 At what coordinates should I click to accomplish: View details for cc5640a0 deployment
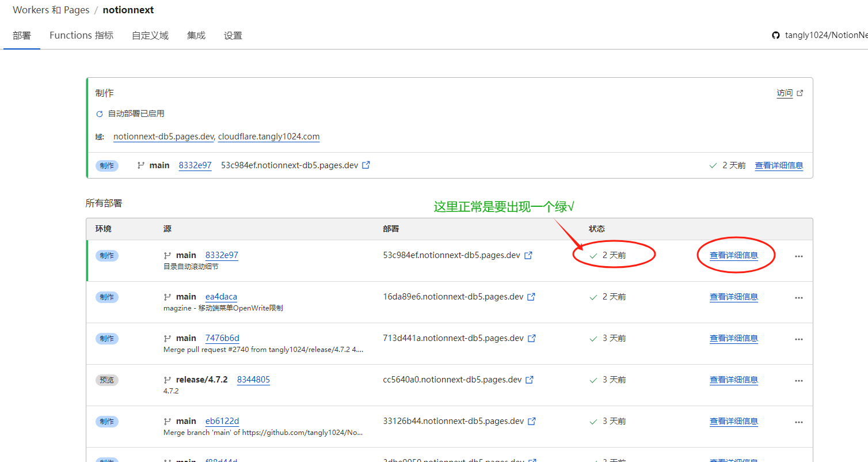point(734,380)
